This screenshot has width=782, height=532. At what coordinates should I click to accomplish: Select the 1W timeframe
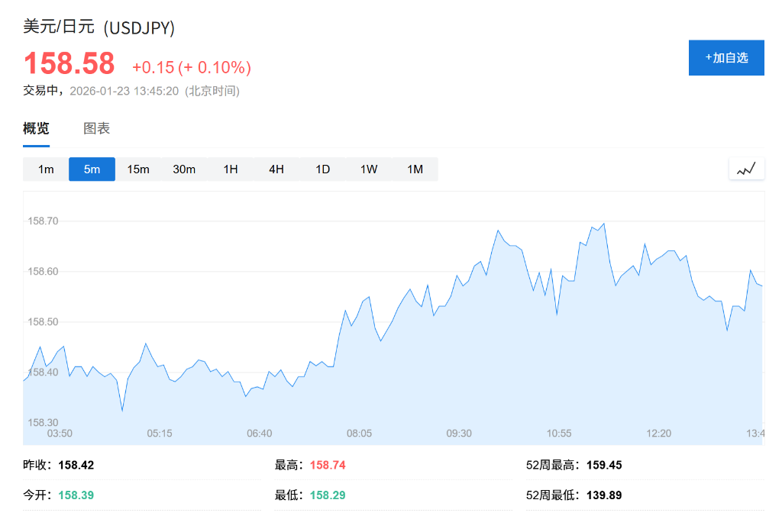point(368,169)
